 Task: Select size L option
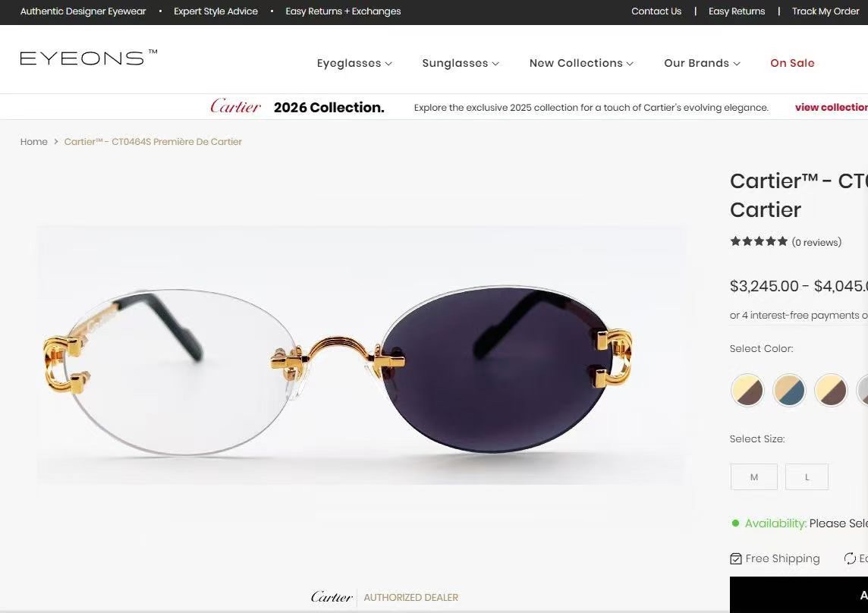tap(807, 476)
